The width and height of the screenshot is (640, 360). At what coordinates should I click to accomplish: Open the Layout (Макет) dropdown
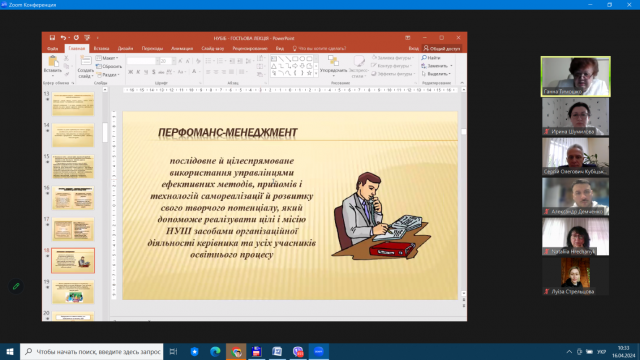click(x=107, y=58)
